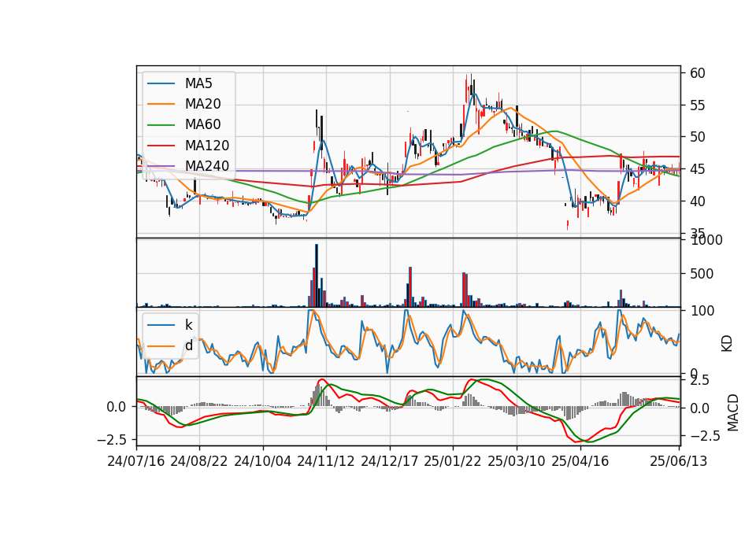Click the d legend label in KD panel

tap(188, 345)
